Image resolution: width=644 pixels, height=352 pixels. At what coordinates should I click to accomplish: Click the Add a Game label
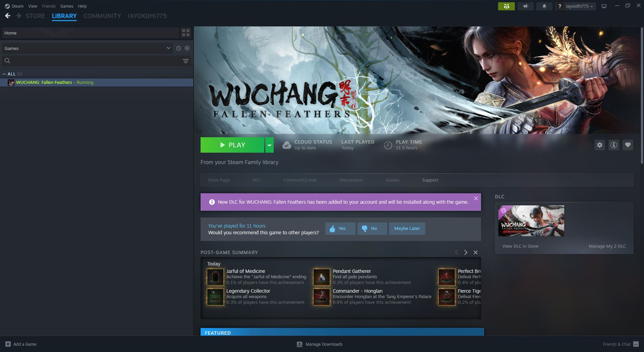pos(25,344)
